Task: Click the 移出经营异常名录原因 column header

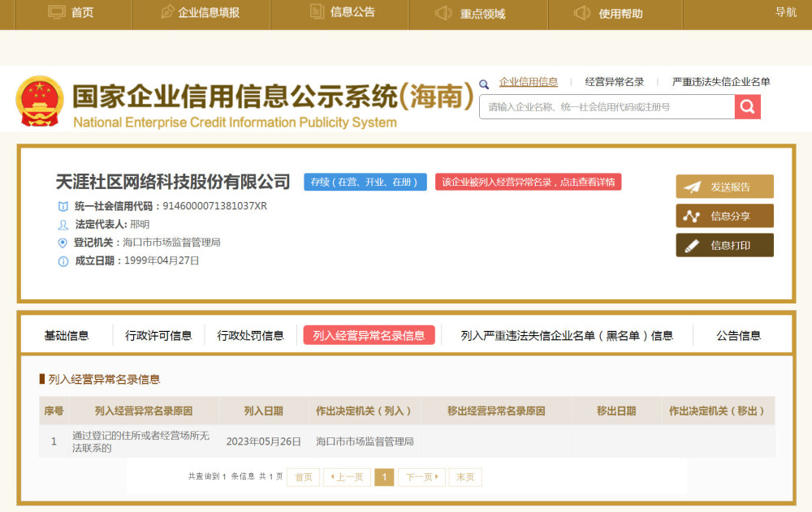Action: 497,411
